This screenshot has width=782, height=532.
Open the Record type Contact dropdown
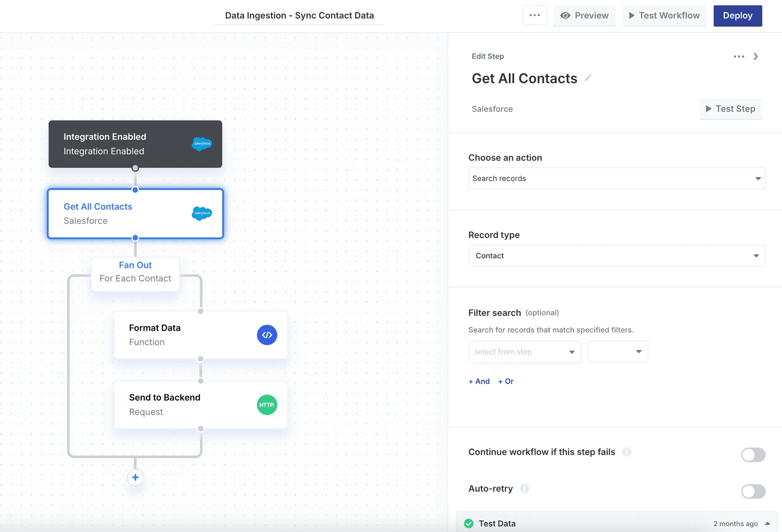tap(617, 255)
